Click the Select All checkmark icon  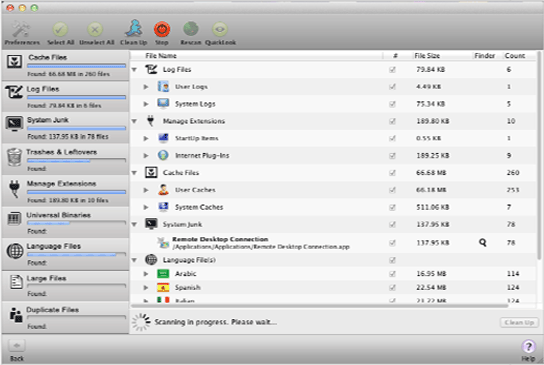pos(60,29)
